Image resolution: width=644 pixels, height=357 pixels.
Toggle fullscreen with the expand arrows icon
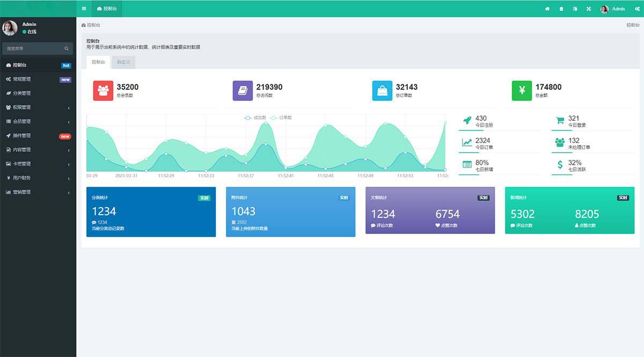point(589,9)
